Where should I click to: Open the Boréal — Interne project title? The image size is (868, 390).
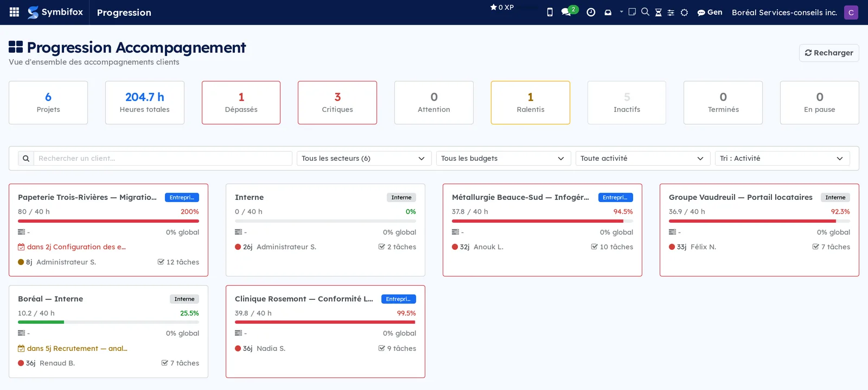pyautogui.click(x=50, y=299)
